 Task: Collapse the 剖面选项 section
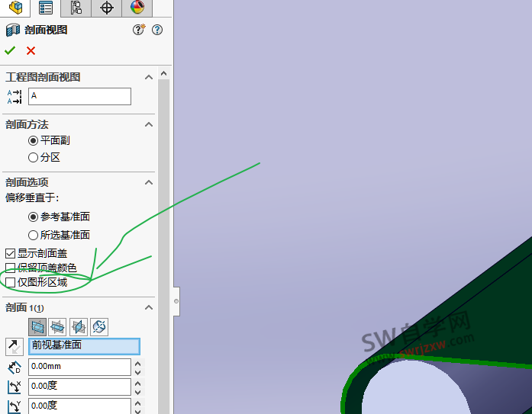pos(149,183)
